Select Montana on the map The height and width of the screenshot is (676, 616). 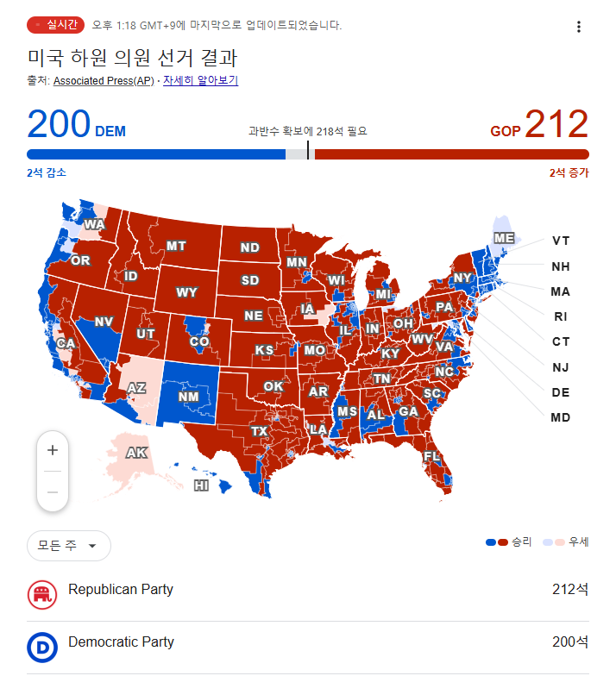(x=176, y=246)
